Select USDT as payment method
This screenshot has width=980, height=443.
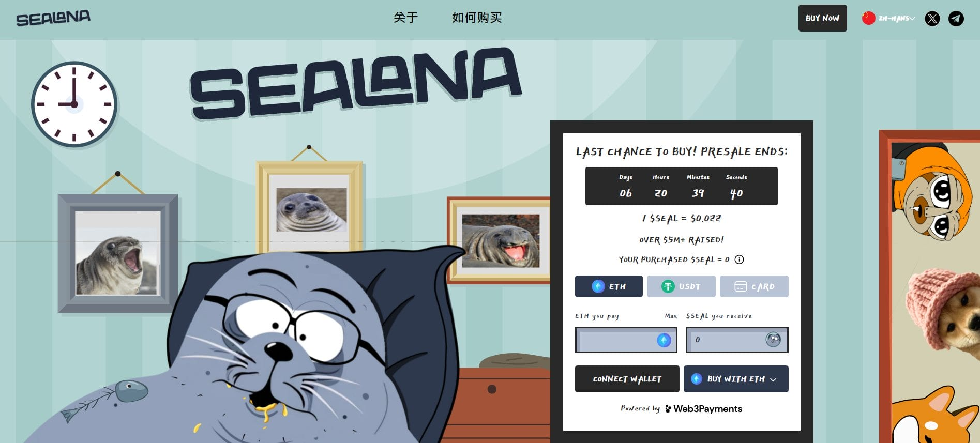click(x=681, y=286)
